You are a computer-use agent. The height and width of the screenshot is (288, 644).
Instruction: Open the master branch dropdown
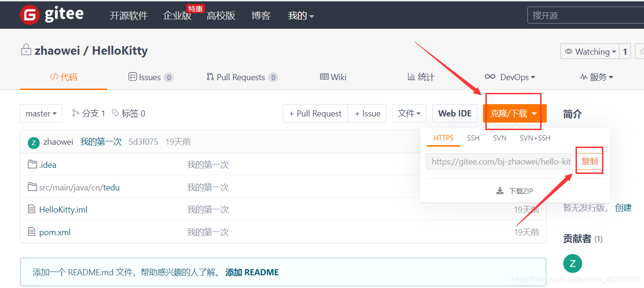41,114
